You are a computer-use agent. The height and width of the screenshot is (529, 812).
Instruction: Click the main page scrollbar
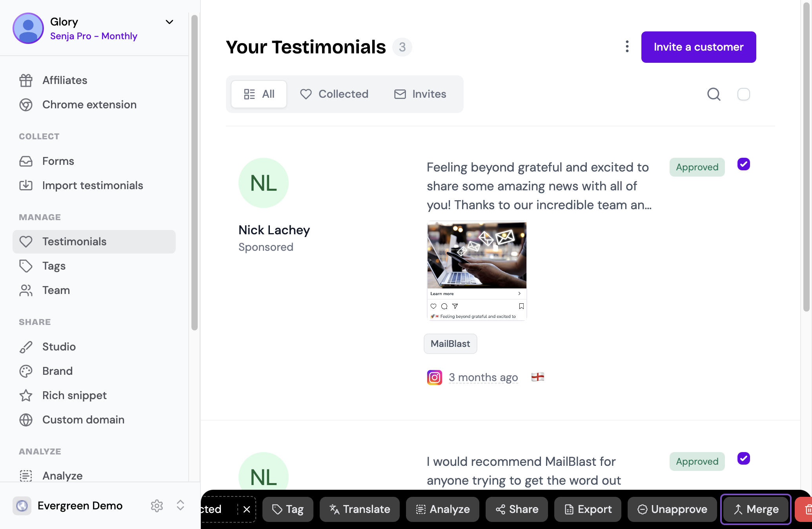(x=807, y=157)
